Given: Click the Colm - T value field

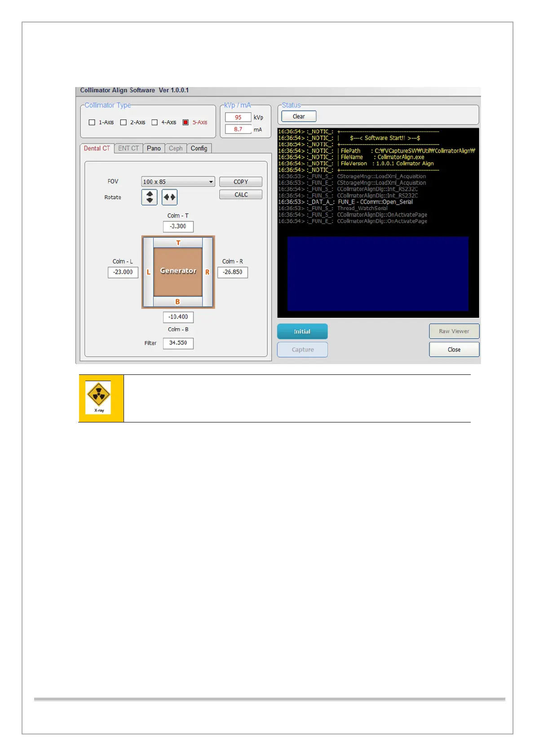Looking at the screenshot, I should pos(178,226).
